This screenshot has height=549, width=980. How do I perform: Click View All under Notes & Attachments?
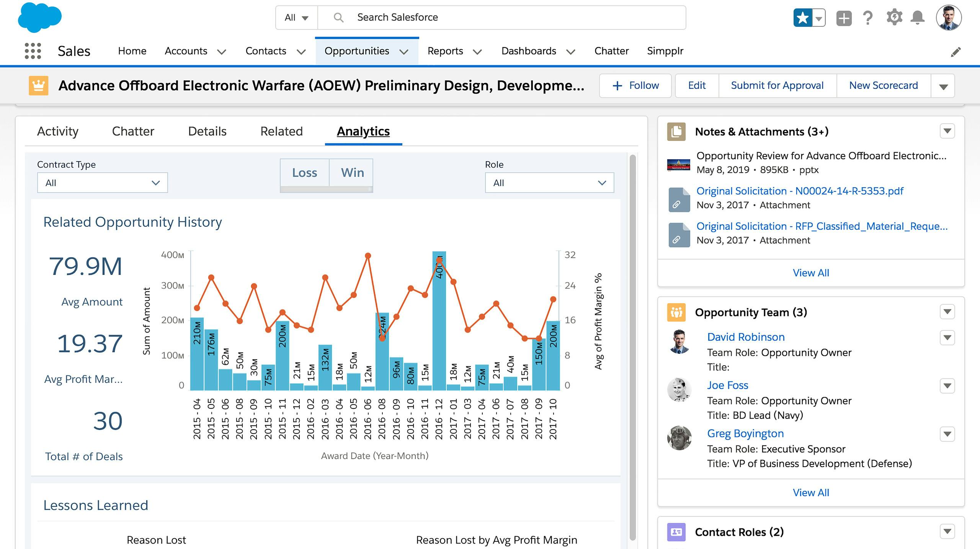click(811, 273)
